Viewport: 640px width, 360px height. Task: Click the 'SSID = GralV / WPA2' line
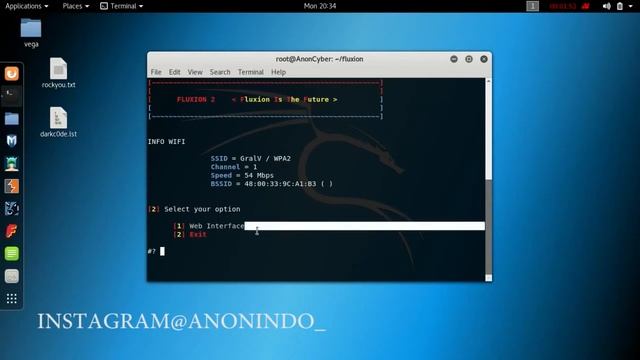tap(251, 158)
